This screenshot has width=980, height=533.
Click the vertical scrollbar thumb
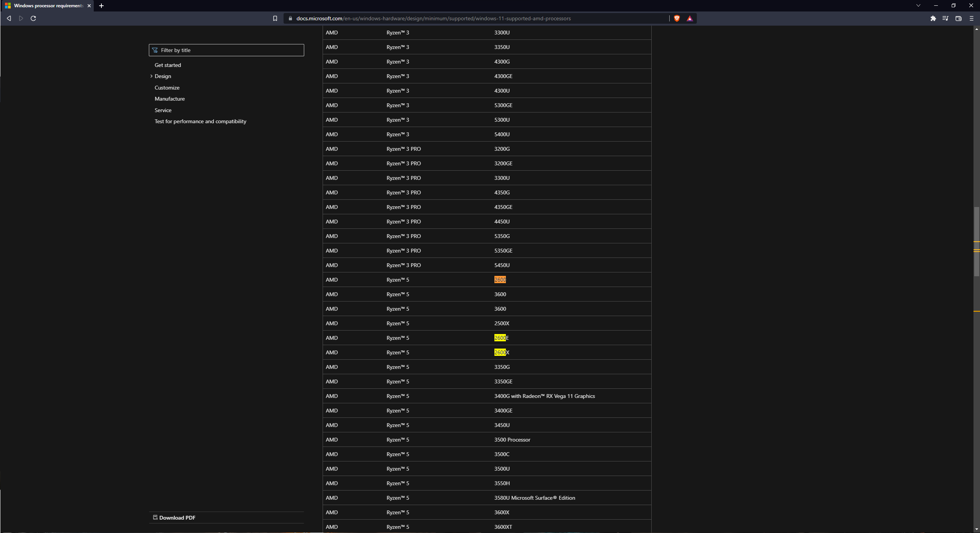977,241
